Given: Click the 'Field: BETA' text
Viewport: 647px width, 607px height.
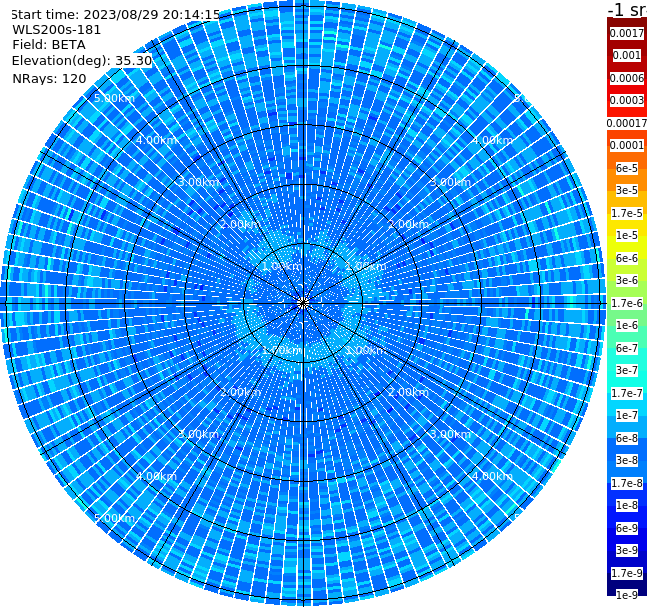Looking at the screenshot, I should (x=49, y=45).
